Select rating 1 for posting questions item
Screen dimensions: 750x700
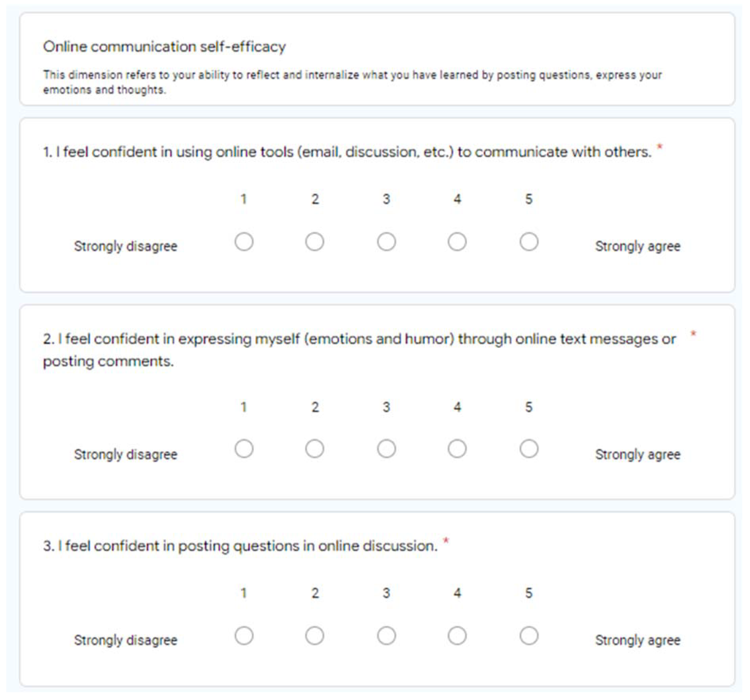click(x=244, y=636)
